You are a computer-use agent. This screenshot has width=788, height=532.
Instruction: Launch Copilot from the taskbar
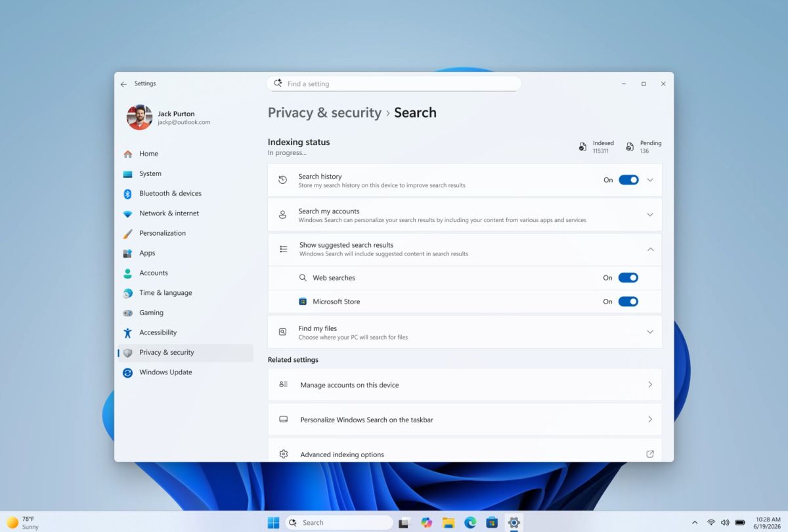[x=427, y=522]
